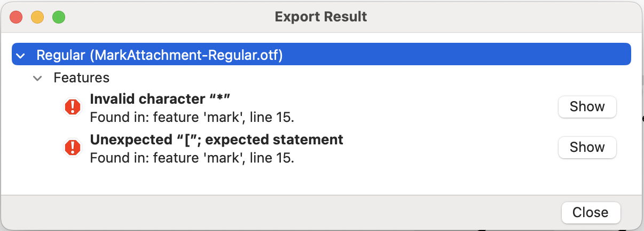Close the window with the red button
The width and height of the screenshot is (644, 231).
pyautogui.click(x=16, y=17)
